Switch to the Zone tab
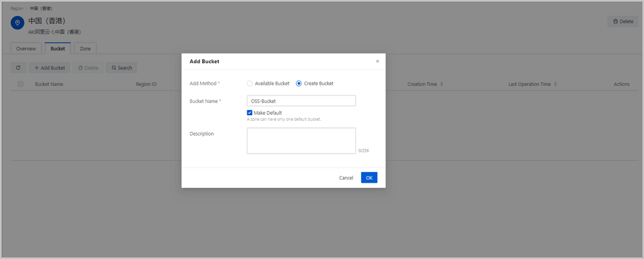Viewport: 644px width, 259px height. [85, 49]
